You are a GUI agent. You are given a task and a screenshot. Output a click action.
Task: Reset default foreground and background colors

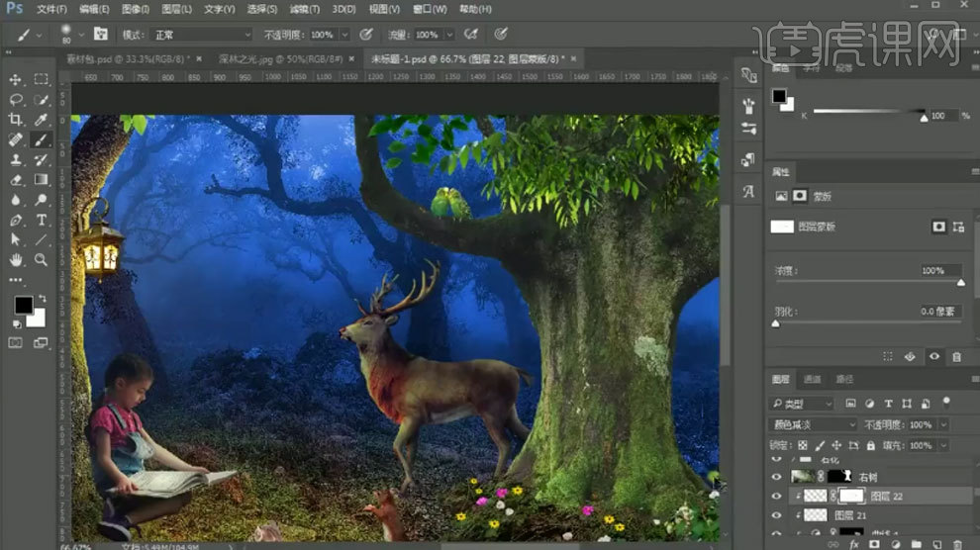click(17, 324)
